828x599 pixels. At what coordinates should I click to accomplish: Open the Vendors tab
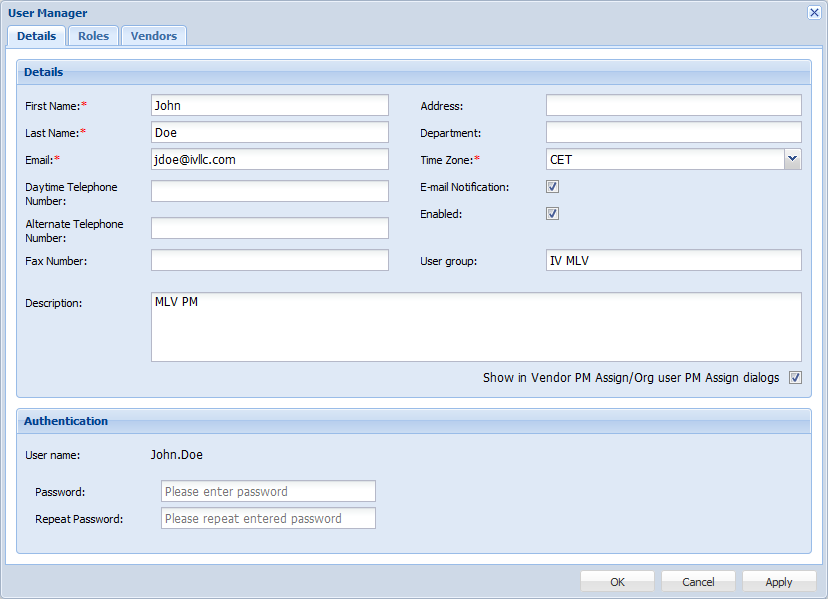[153, 36]
